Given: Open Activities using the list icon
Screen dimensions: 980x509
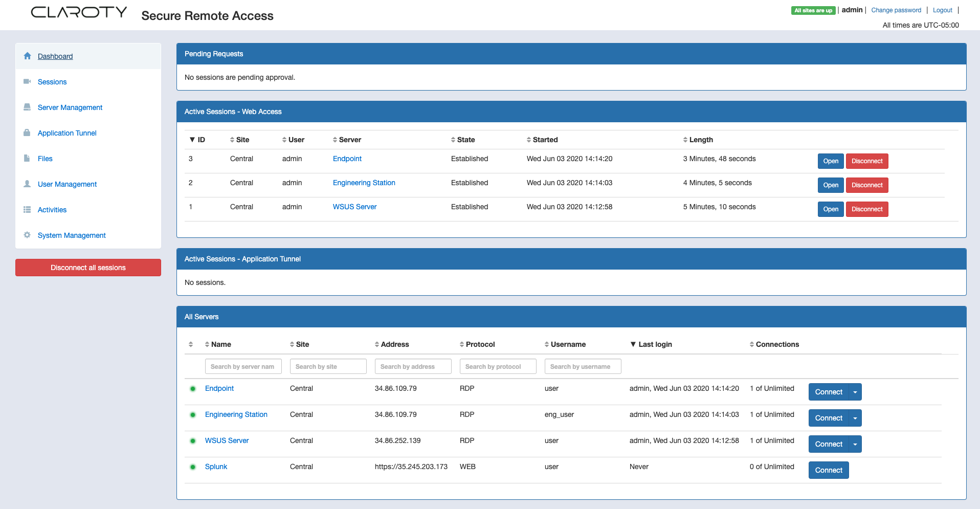Looking at the screenshot, I should pyautogui.click(x=27, y=209).
